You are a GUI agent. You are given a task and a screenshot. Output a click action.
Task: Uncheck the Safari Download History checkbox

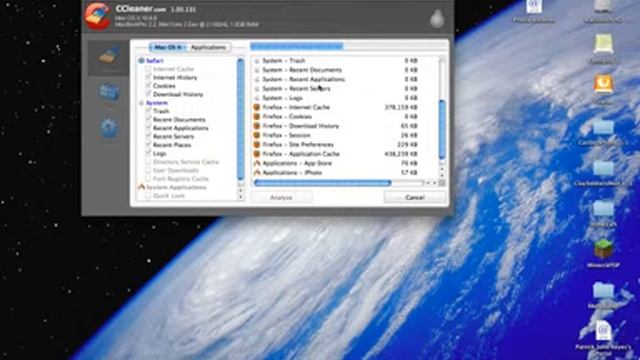click(149, 94)
